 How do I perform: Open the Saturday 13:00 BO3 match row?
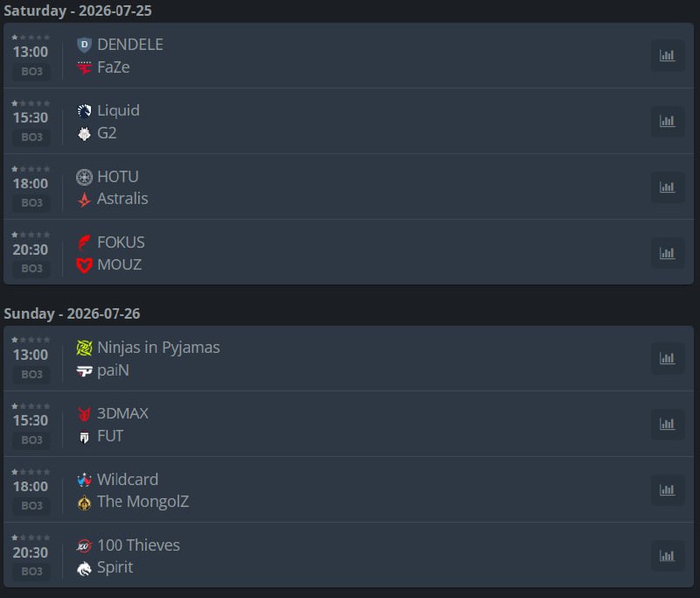tap(348, 55)
